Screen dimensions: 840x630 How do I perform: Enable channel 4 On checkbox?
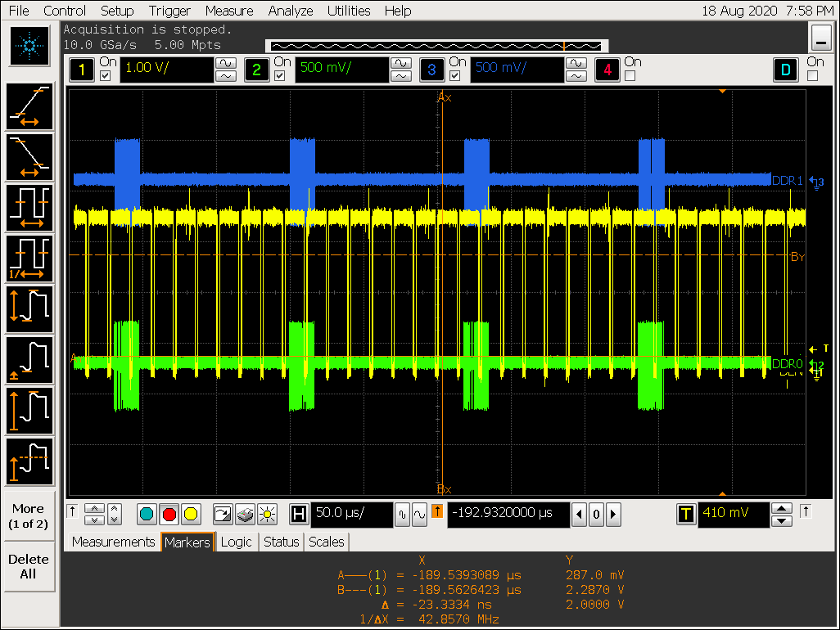pyautogui.click(x=630, y=76)
